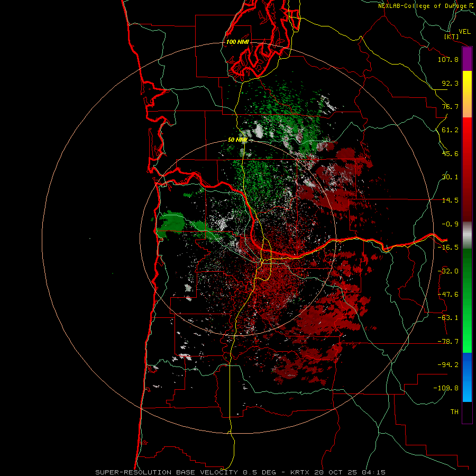Click the [KT] units label
This screenshot has width=476, height=476.
coord(452,36)
